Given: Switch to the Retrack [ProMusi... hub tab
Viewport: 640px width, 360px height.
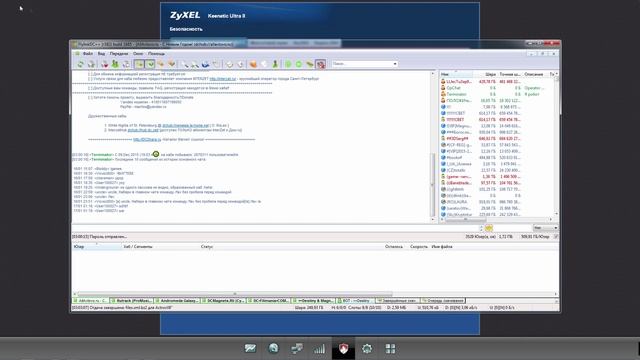Looking at the screenshot, I should [x=131, y=300].
